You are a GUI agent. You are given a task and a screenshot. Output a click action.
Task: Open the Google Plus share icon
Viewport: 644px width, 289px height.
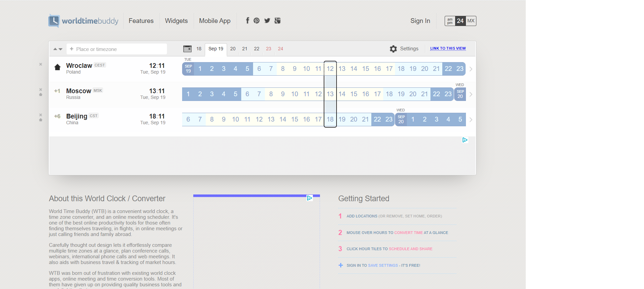coord(277,21)
